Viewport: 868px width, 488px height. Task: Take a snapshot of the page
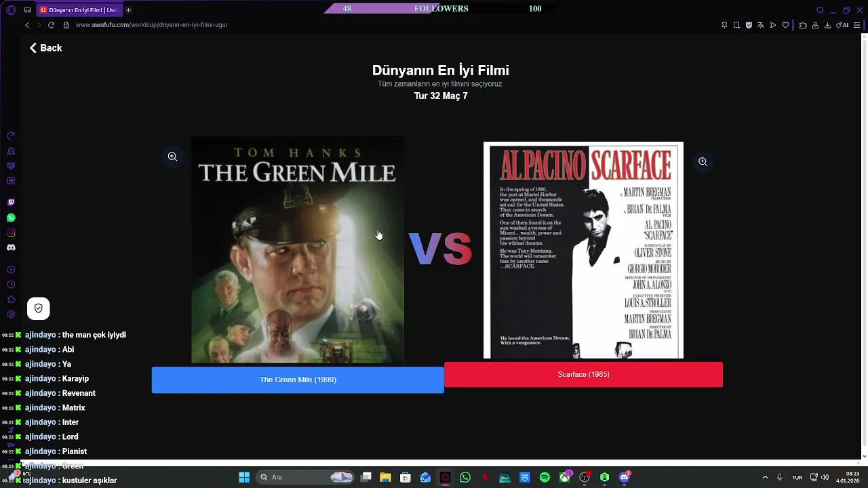click(x=736, y=25)
